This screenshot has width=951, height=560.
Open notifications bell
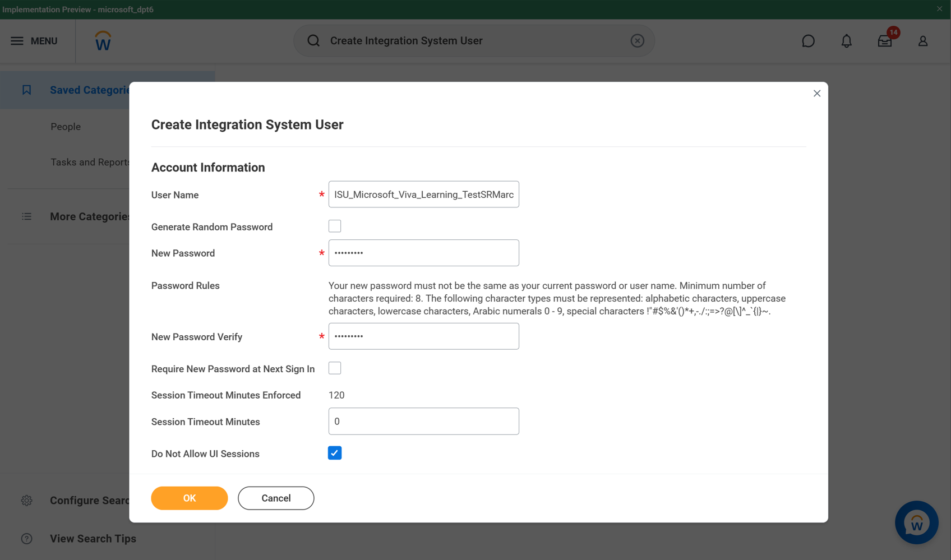click(x=846, y=41)
